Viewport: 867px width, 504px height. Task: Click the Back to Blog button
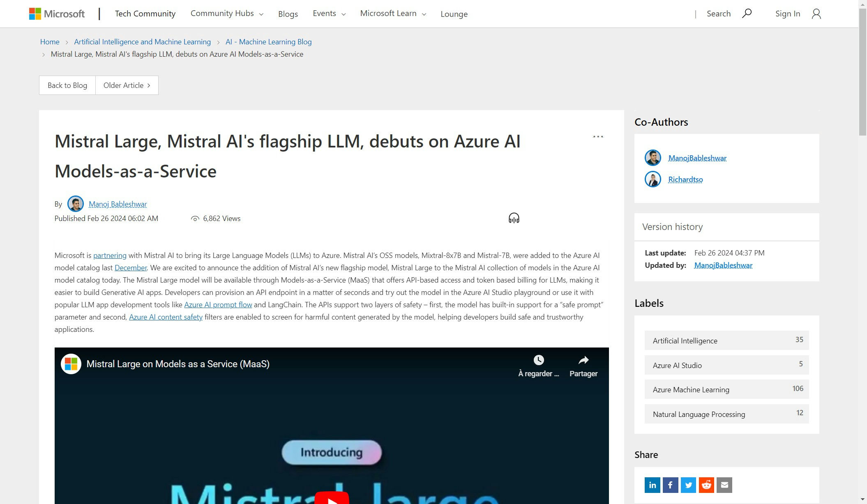pos(67,85)
